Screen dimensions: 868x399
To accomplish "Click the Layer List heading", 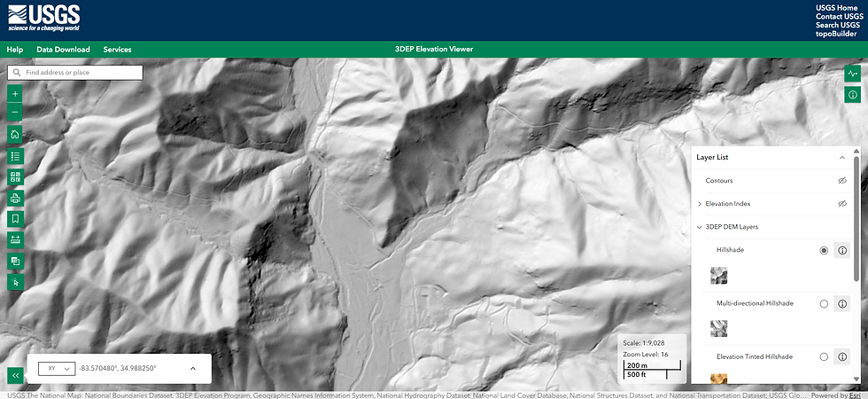I will pyautogui.click(x=712, y=158).
